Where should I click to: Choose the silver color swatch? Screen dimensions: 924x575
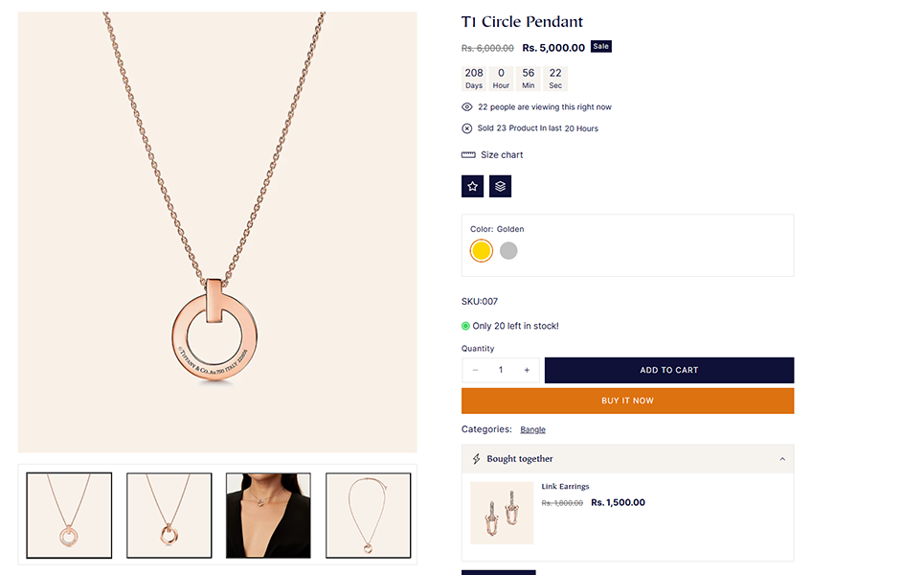pyautogui.click(x=508, y=251)
